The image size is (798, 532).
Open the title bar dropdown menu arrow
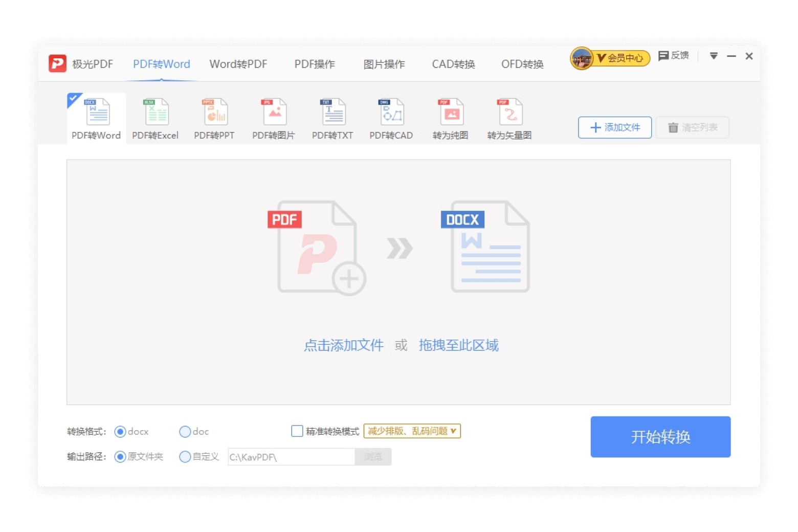(714, 56)
